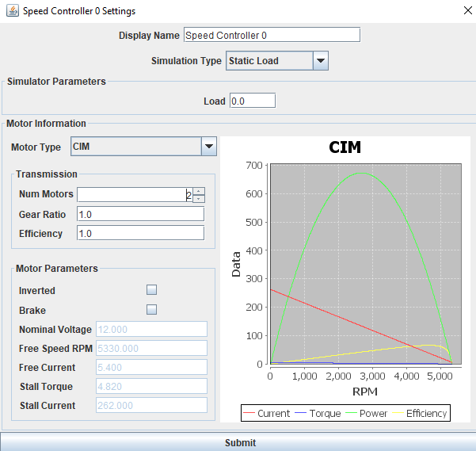This screenshot has height=451, width=476.
Task: Click the 5,000 RPM tick label
Action: 440,376
